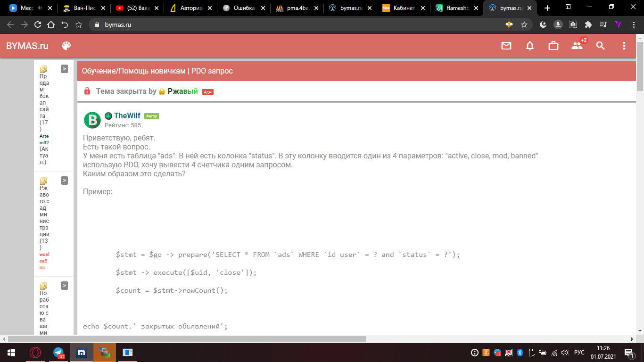
Task: Open the Windows Start menu
Action: pos(11,352)
